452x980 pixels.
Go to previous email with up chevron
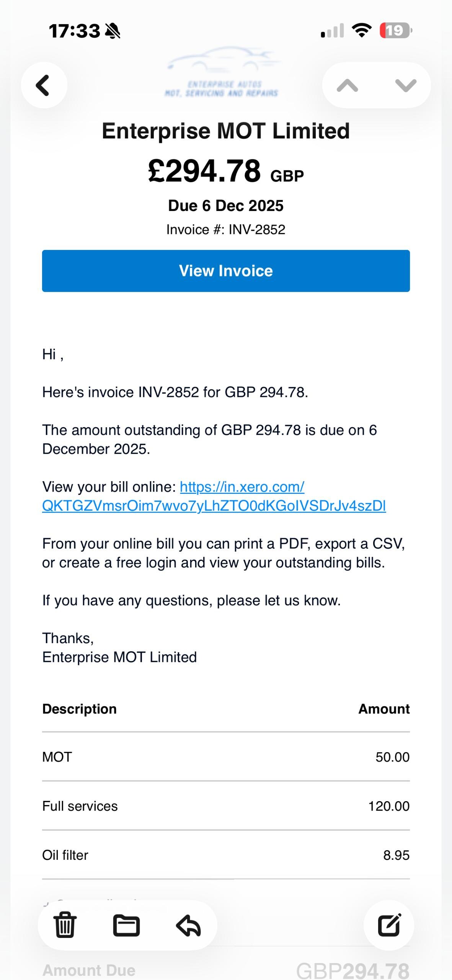coord(348,85)
